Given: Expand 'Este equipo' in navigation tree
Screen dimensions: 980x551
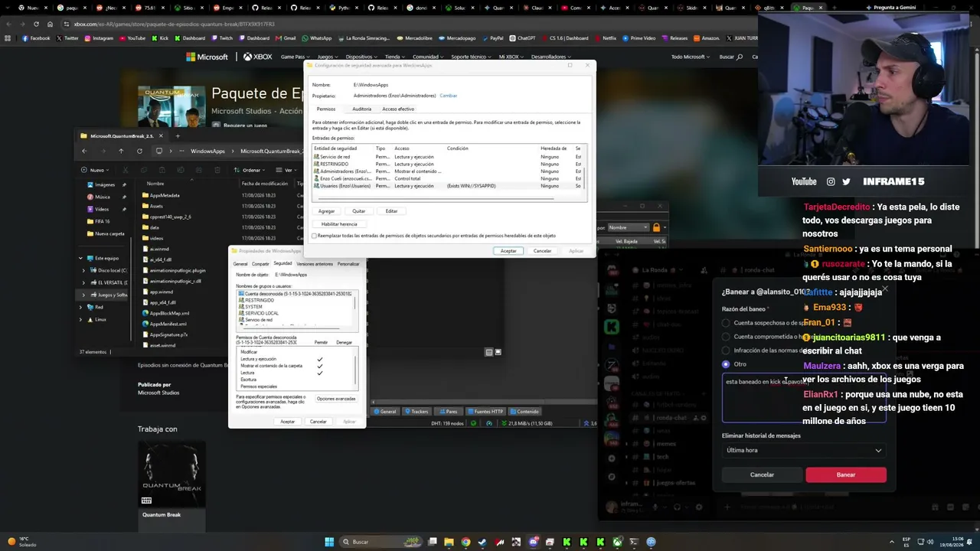Looking at the screenshot, I should pos(81,259).
